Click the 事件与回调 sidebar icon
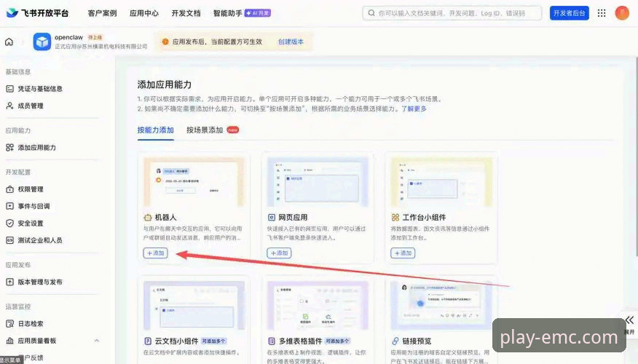 9,206
